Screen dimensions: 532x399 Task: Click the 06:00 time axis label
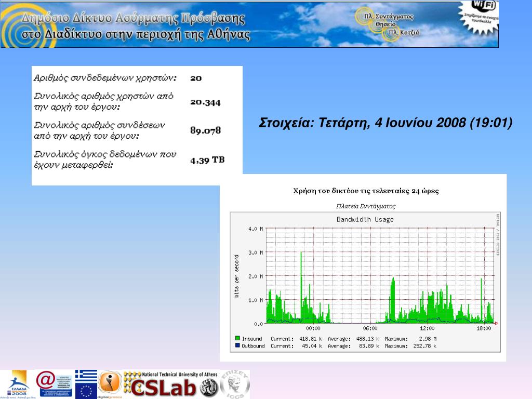(x=370, y=328)
